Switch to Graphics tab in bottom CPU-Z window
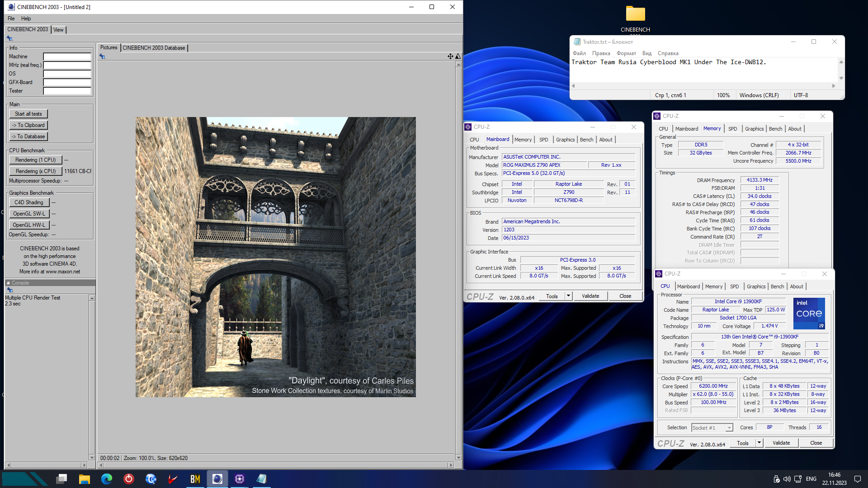 (x=756, y=286)
